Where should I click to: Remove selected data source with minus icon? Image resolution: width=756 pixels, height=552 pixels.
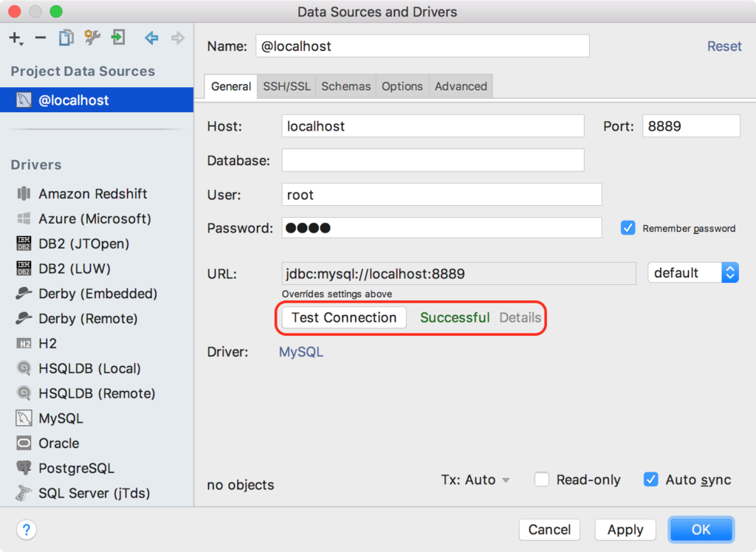[41, 37]
